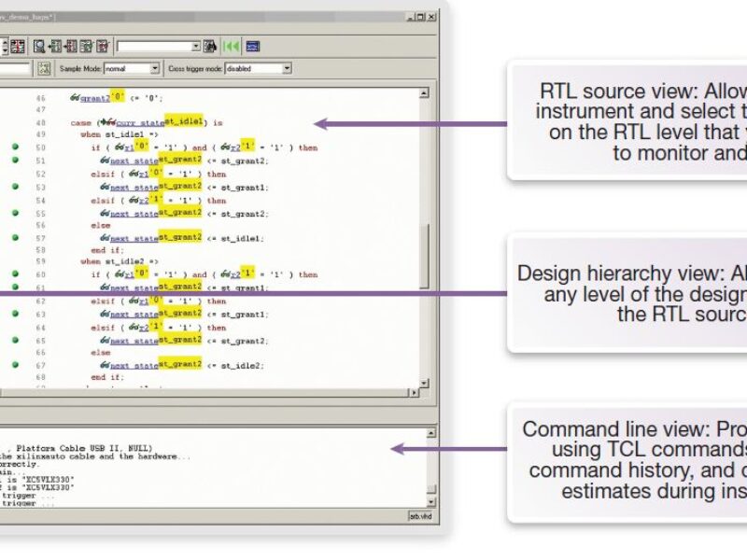Toggle the green instrumentation dot at line 60
Screen dimensions: 747x560
click(x=13, y=274)
